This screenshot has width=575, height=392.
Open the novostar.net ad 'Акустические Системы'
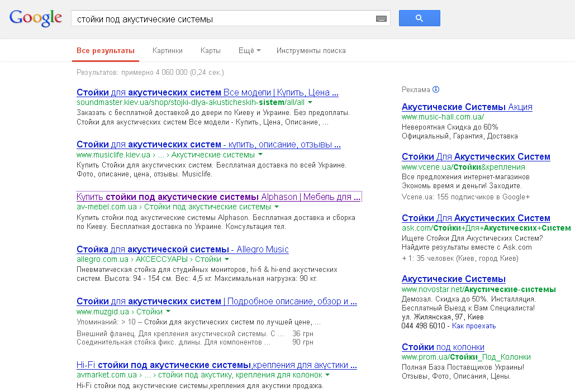click(454, 279)
